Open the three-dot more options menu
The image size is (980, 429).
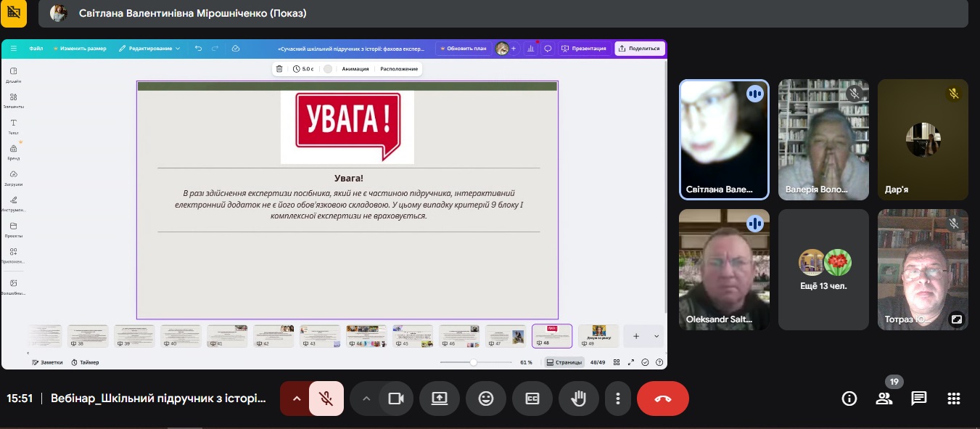click(618, 399)
